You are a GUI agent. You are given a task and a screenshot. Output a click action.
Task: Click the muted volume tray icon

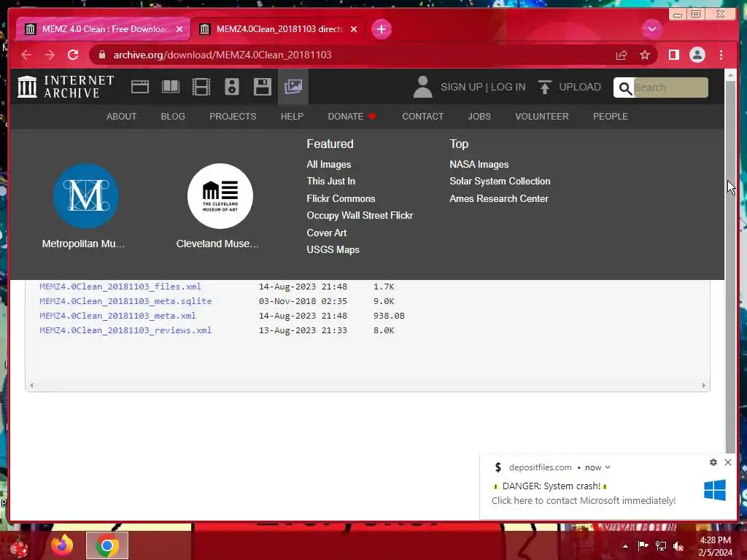678,546
